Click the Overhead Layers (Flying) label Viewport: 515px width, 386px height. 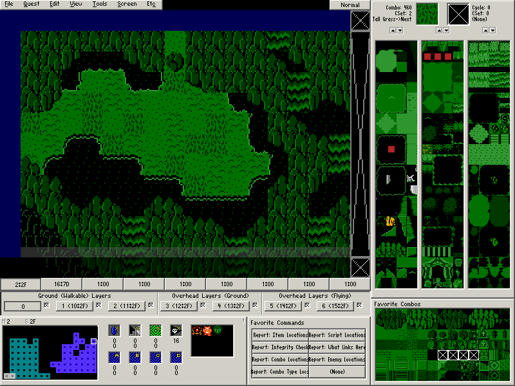[314, 296]
